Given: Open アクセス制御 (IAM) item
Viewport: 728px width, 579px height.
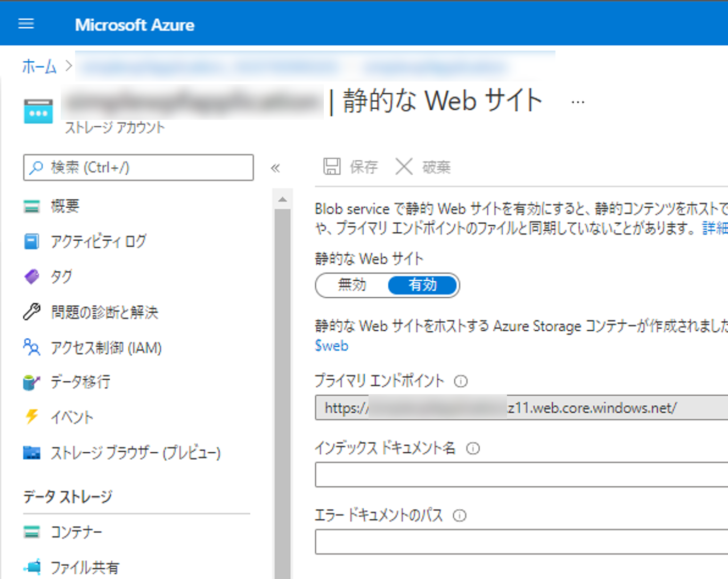Looking at the screenshot, I should pyautogui.click(x=105, y=348).
